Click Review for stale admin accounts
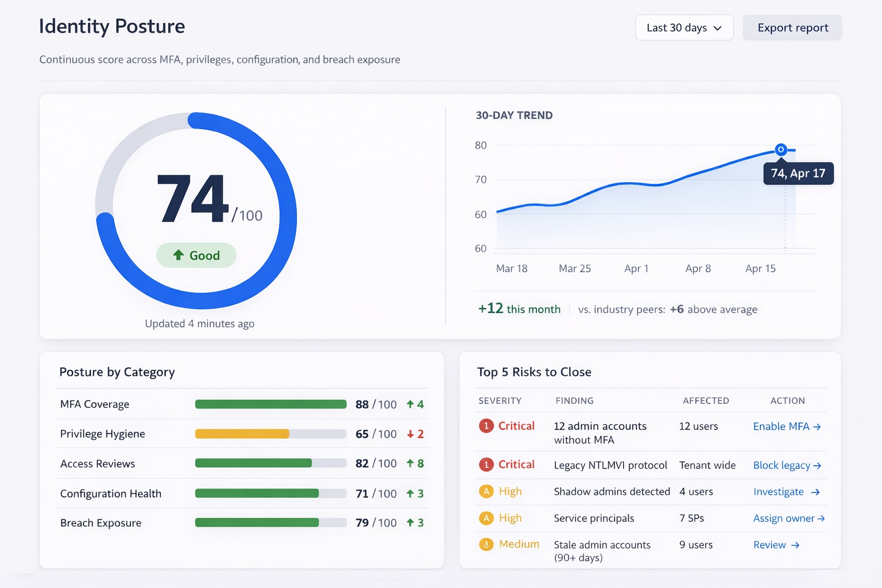The width and height of the screenshot is (882, 588). pos(776,545)
